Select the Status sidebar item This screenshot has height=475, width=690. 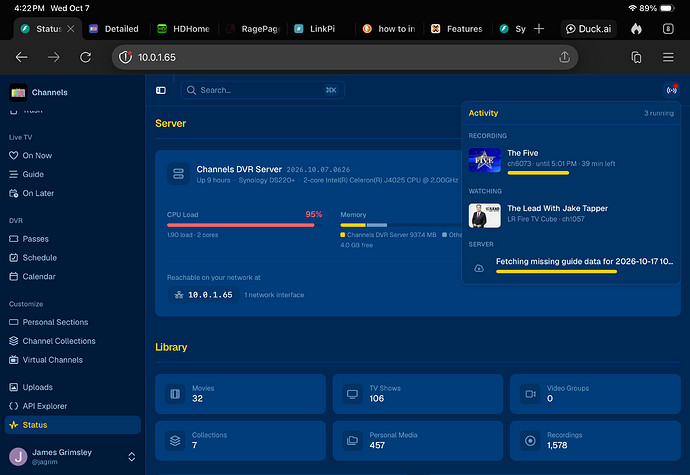pos(73,425)
